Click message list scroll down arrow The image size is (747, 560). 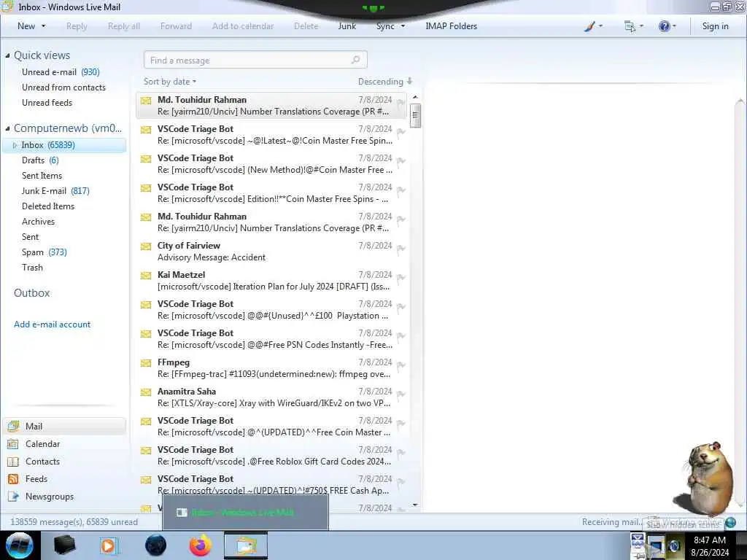pyautogui.click(x=415, y=505)
